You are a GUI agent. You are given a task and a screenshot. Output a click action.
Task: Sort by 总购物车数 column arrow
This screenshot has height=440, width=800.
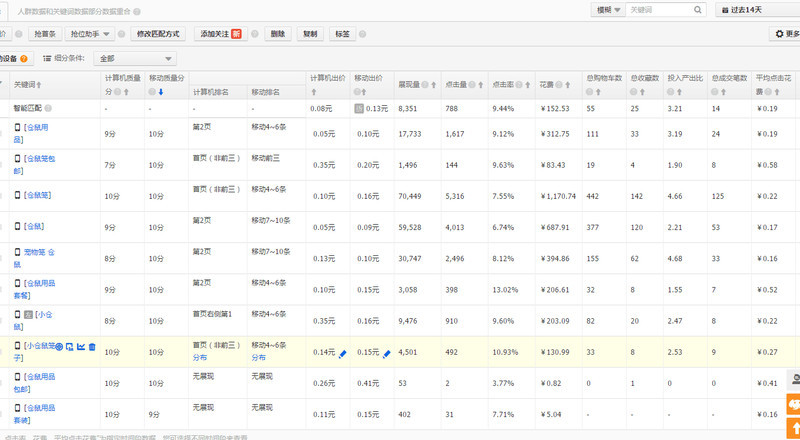(x=598, y=92)
